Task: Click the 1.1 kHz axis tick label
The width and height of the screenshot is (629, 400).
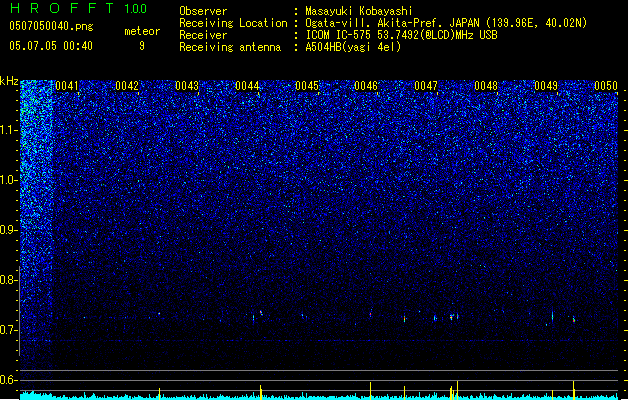Action: (x=9, y=130)
